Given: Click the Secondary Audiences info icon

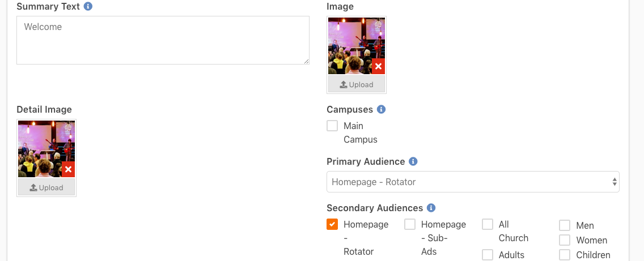Looking at the screenshot, I should (431, 208).
